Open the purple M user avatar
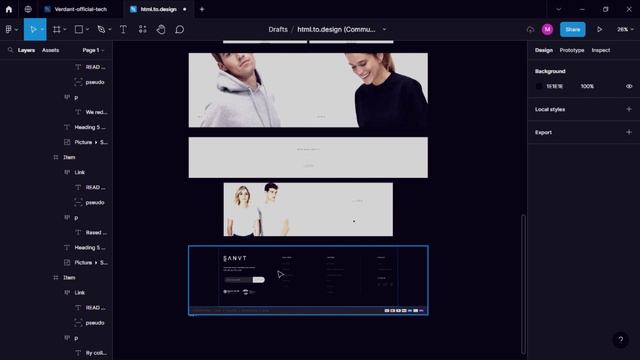This screenshot has height=360, width=640. (547, 29)
